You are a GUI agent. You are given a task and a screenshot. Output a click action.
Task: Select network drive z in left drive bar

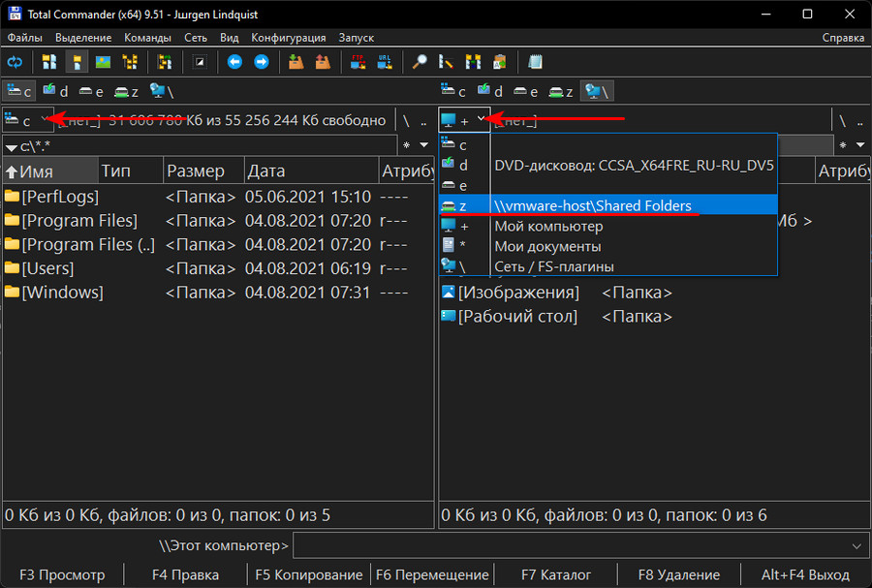click(x=126, y=91)
